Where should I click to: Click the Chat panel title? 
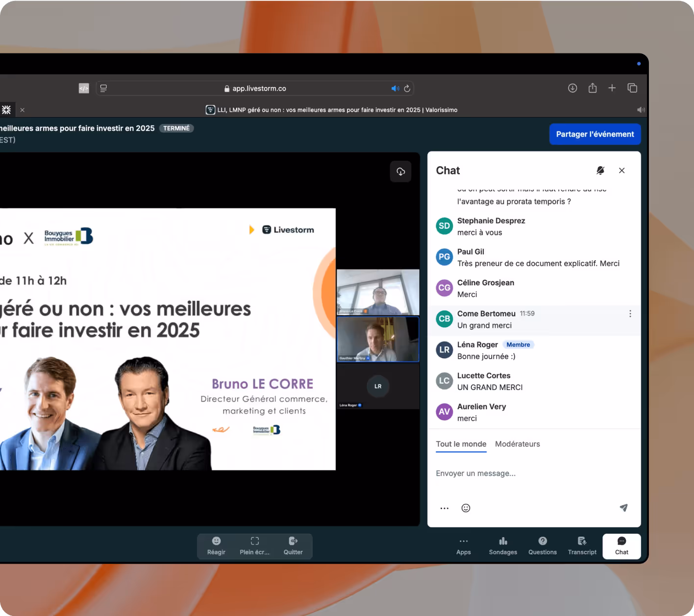(x=448, y=171)
